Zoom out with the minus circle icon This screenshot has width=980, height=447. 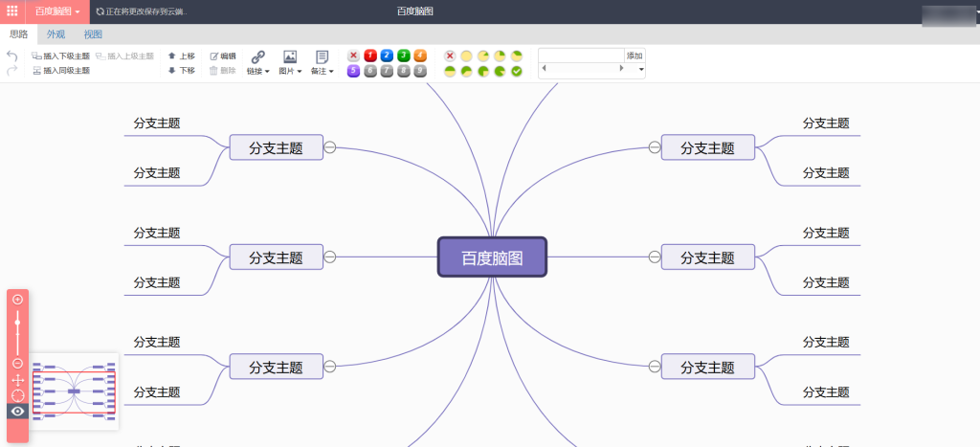point(17,364)
